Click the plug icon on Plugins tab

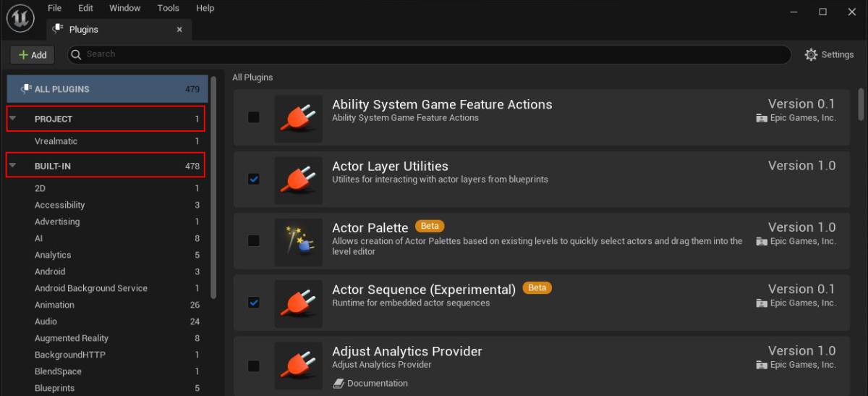click(x=58, y=30)
